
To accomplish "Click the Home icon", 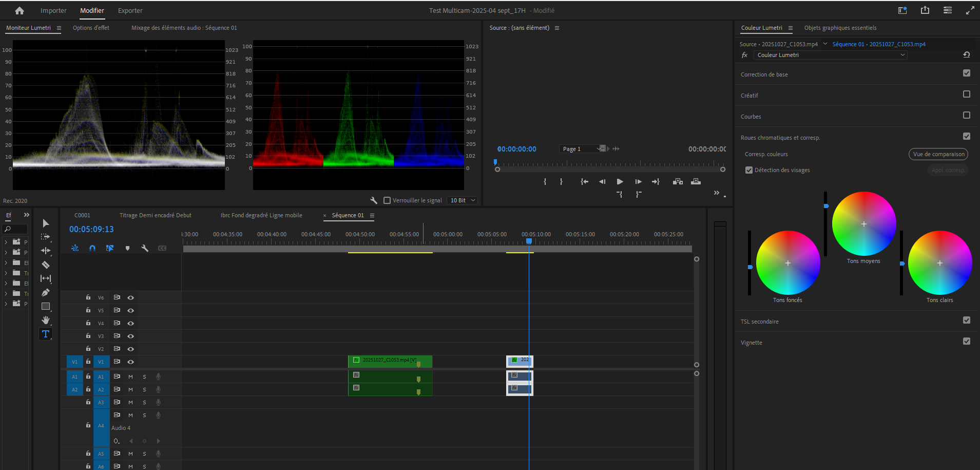I will [x=20, y=10].
